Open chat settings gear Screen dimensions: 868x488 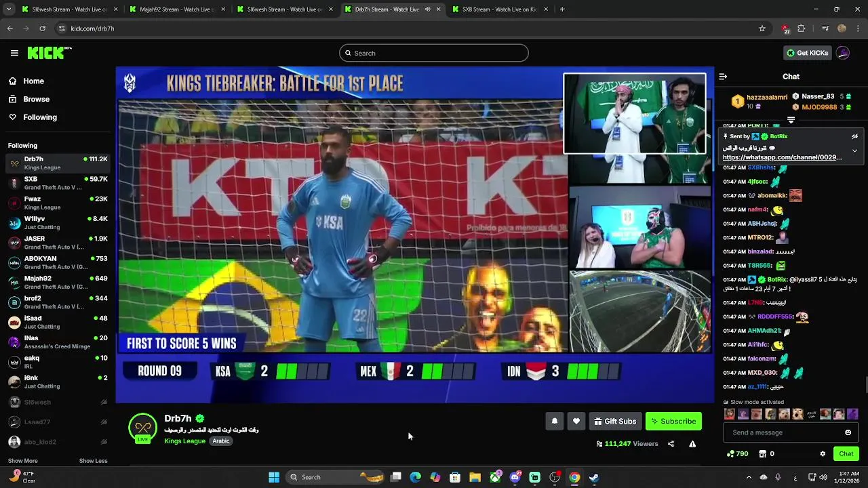823,454
